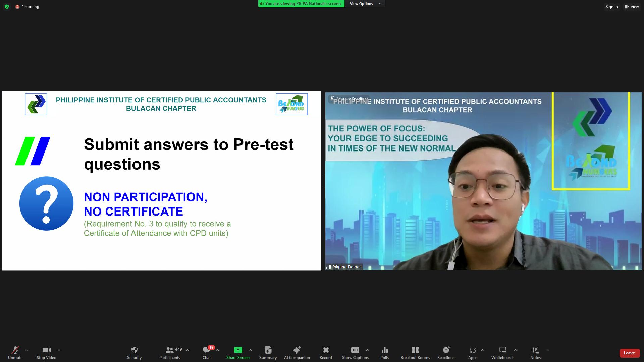Expand Share Screen options arrow

pos(251,350)
